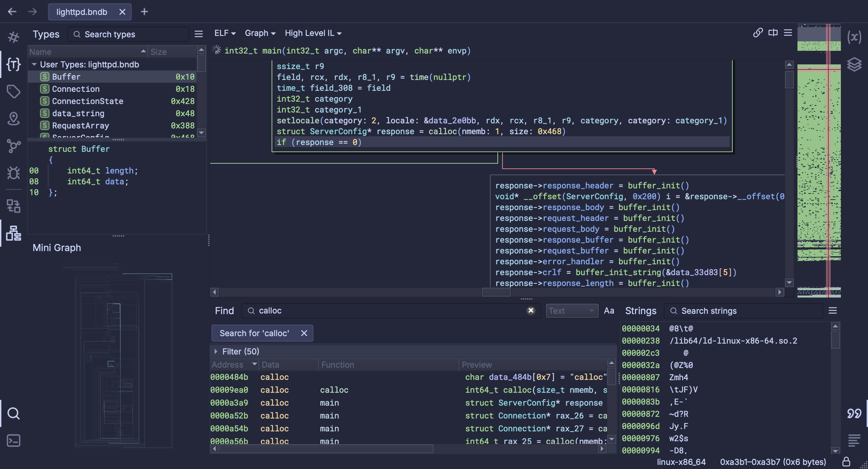This screenshot has width=868, height=469.
Task: Open the Text search type dropdown
Action: [x=572, y=311]
